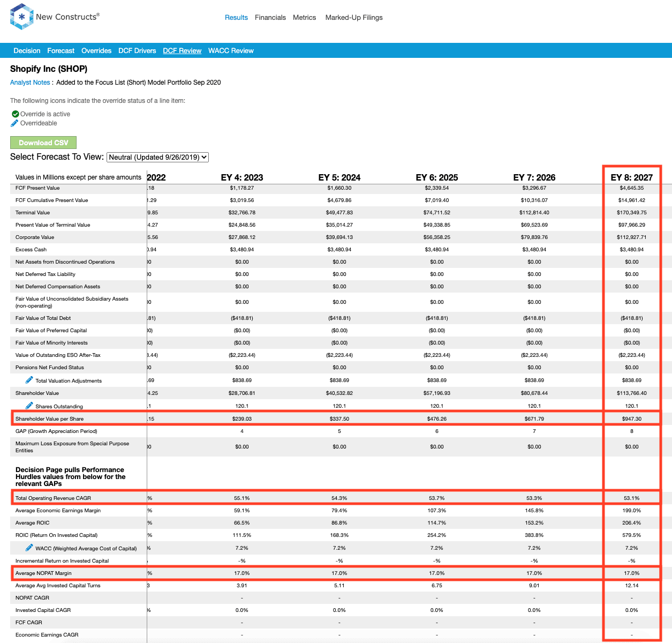
Task: Open the Metrics menu item
Action: (x=305, y=18)
